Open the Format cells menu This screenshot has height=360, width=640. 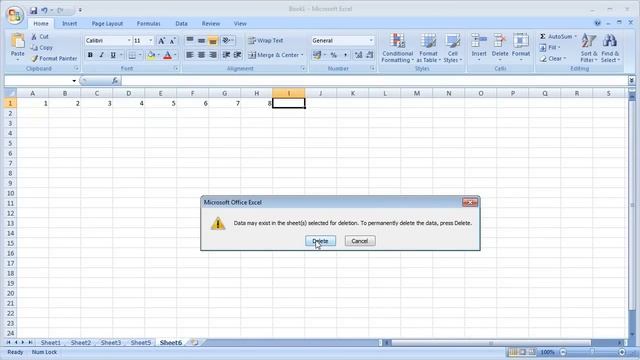tap(521, 48)
